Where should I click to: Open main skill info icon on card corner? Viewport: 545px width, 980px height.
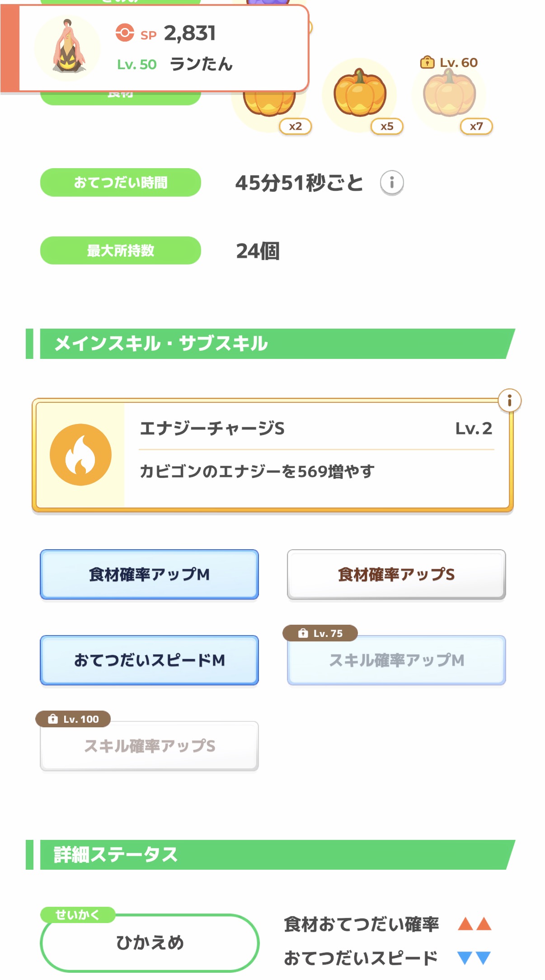click(509, 400)
